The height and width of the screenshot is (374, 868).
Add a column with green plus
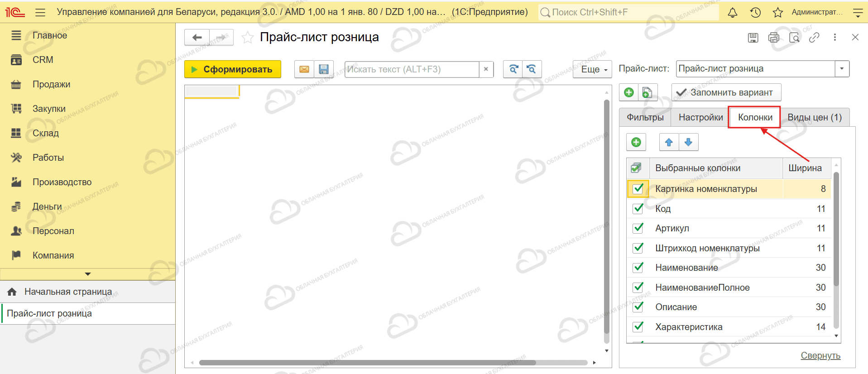tap(636, 142)
